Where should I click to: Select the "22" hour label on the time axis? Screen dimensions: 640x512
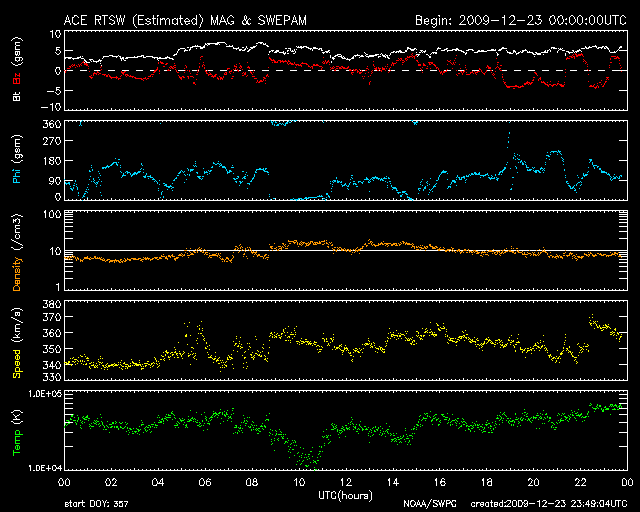coord(580,482)
